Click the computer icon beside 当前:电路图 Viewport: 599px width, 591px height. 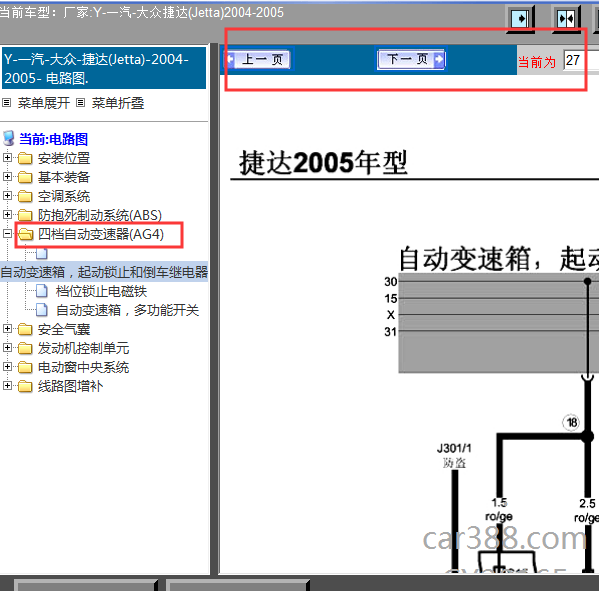click(9, 138)
